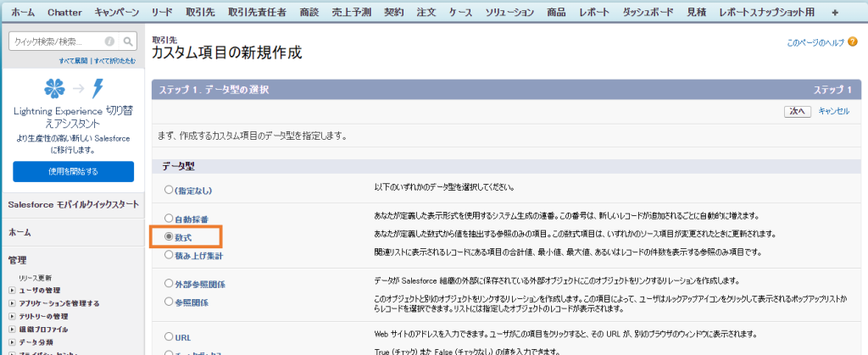Open the 見積 tab
This screenshot has height=355, width=868.
(697, 12)
